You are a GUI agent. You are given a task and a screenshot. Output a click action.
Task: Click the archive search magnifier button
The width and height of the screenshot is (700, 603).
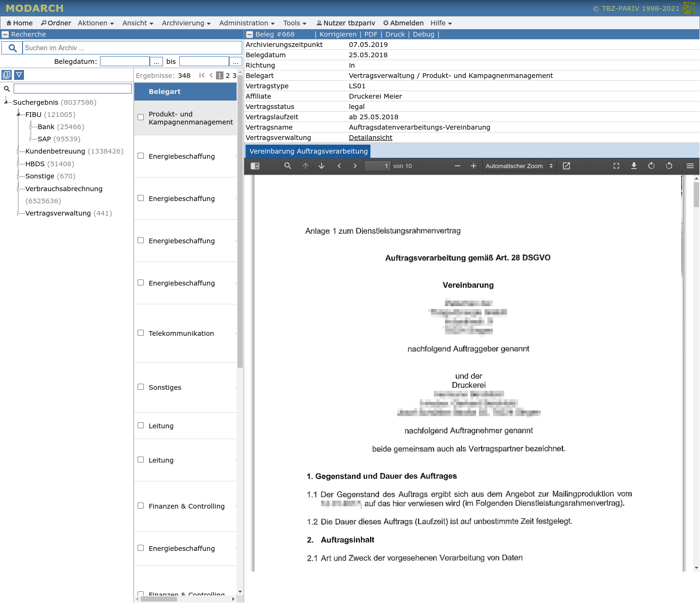tap(12, 48)
